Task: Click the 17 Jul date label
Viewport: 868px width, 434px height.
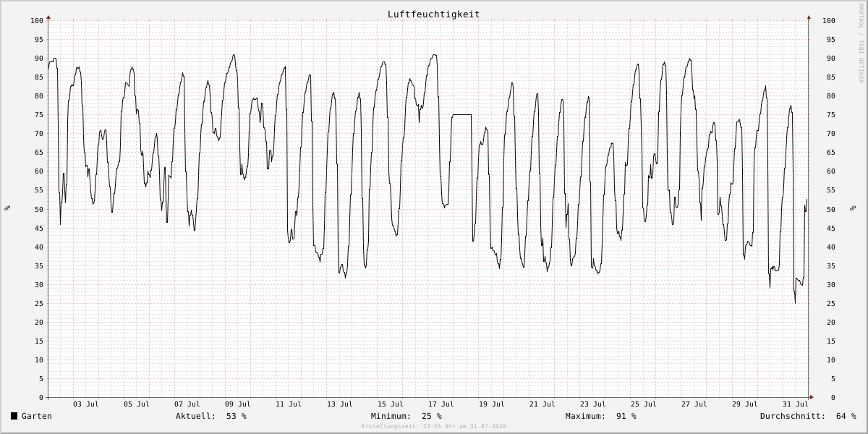Action: tap(441, 404)
